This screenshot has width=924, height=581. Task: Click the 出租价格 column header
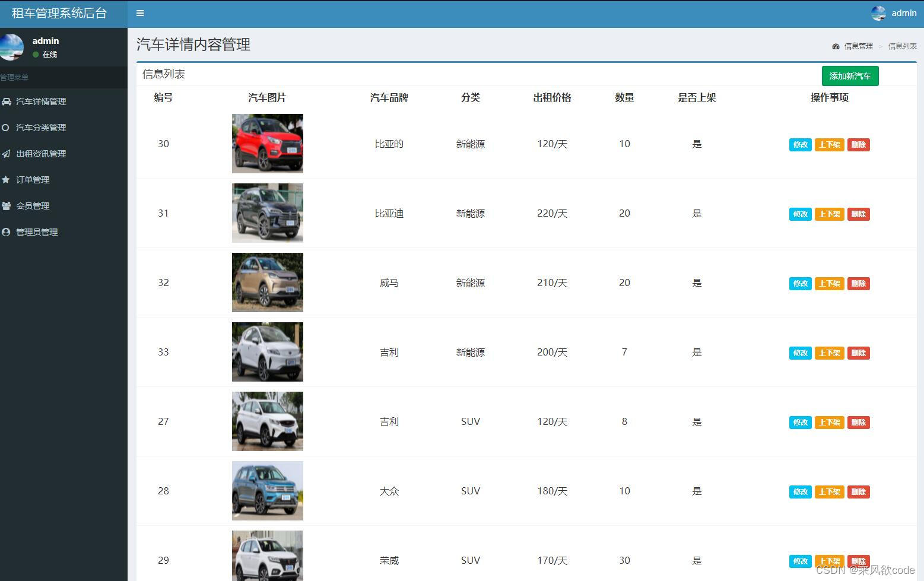(x=553, y=98)
